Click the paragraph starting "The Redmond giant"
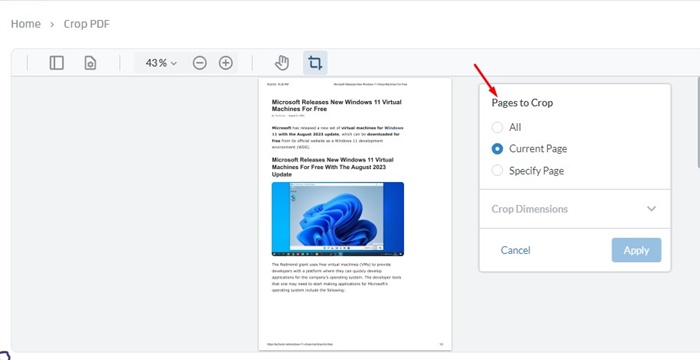 pyautogui.click(x=336, y=277)
